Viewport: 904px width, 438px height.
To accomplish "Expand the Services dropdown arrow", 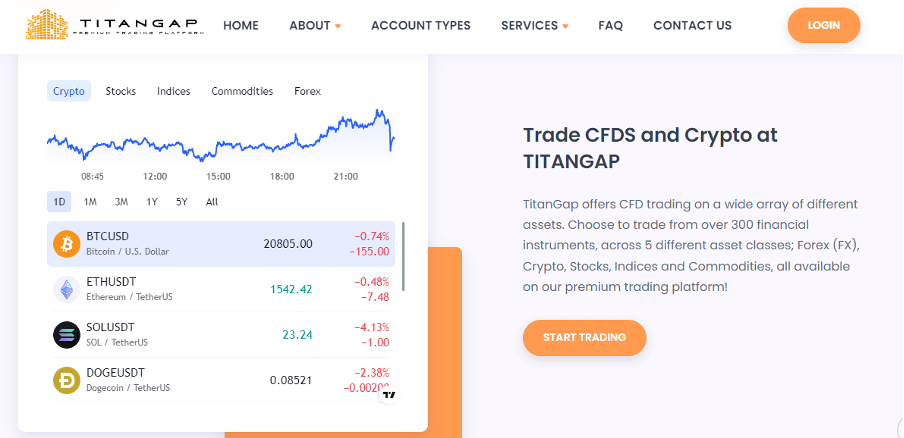I will pyautogui.click(x=566, y=26).
